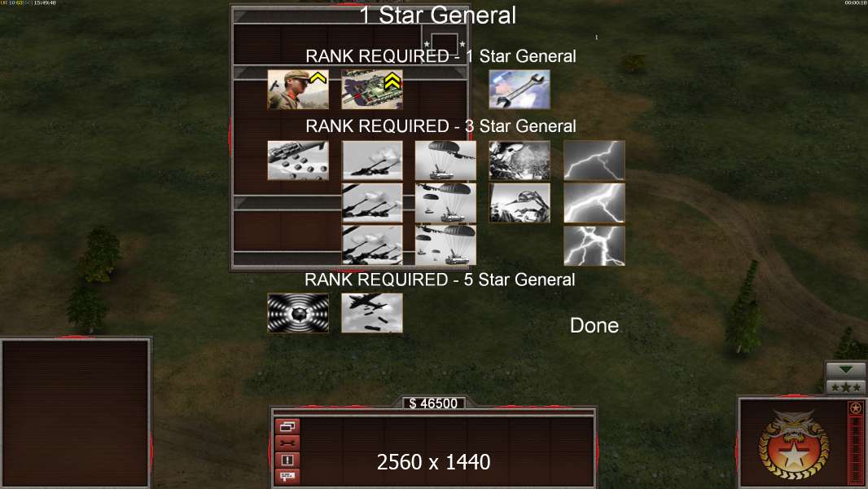Select the Red Guard soldier training upgrade
868x489 pixels.
coord(298,89)
